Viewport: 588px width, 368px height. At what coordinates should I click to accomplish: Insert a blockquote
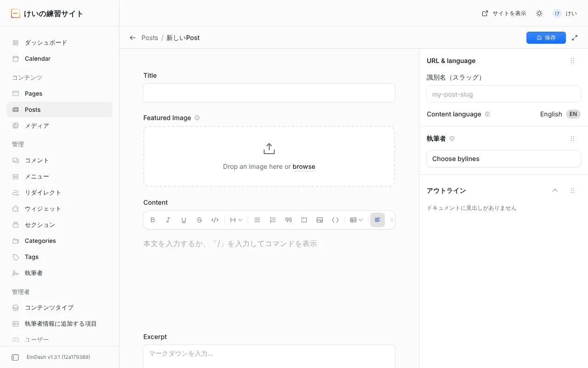click(288, 220)
